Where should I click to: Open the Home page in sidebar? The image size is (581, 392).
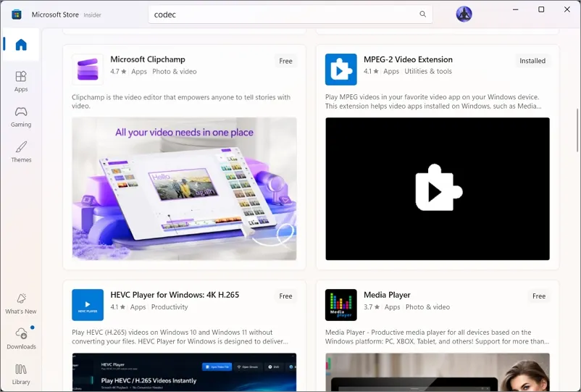point(21,44)
